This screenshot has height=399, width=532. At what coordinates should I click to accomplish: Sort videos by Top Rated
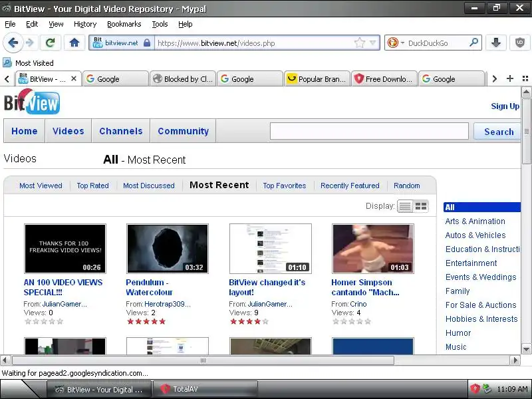pos(92,186)
